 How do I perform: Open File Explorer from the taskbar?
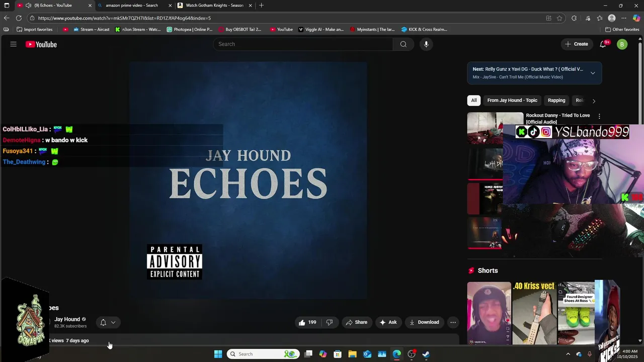click(x=352, y=354)
